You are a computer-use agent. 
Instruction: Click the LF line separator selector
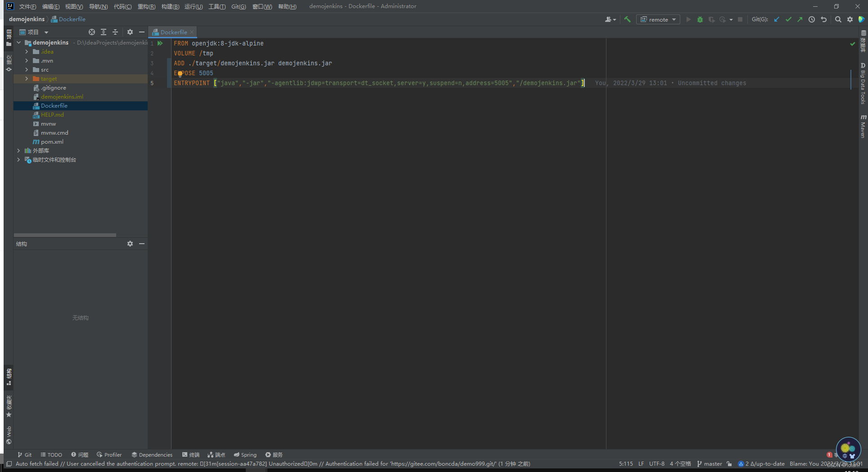click(641, 463)
